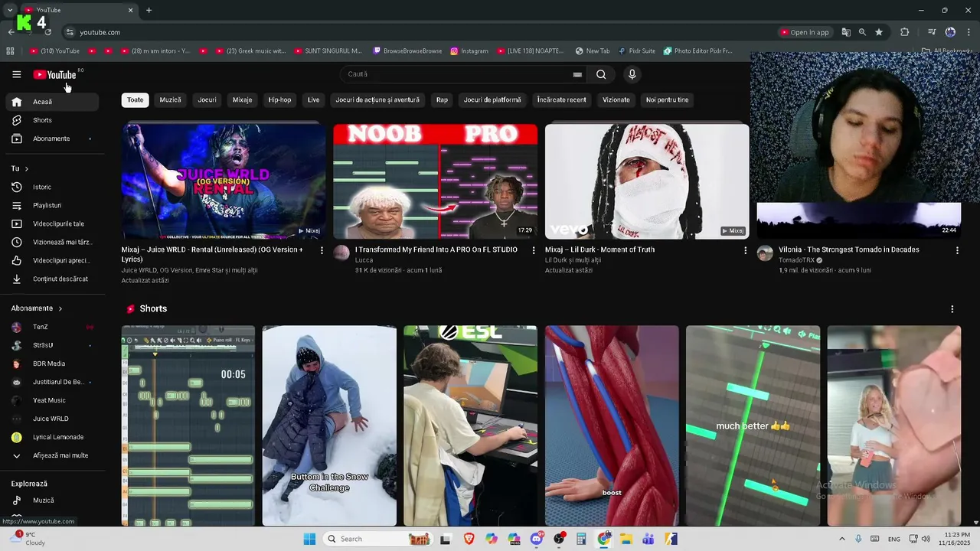Open the Instagram bookmark
Viewport: 980px width, 551px height.
469,51
